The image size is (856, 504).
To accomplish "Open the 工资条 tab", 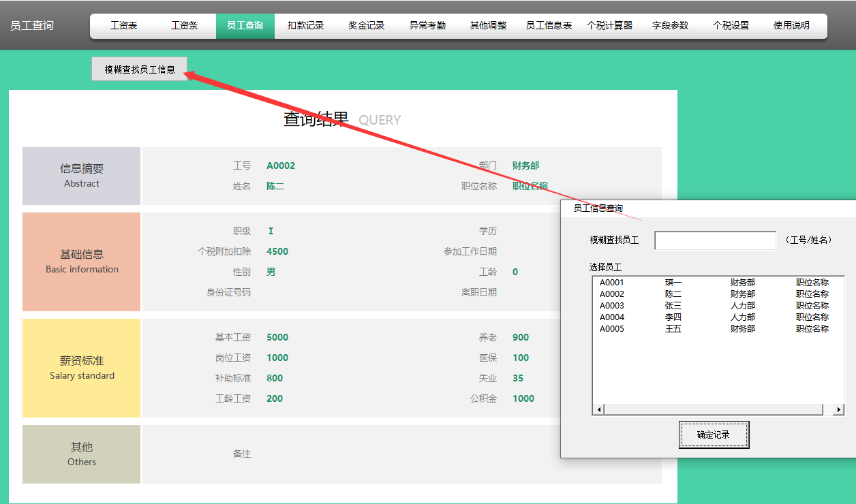I will coord(183,25).
